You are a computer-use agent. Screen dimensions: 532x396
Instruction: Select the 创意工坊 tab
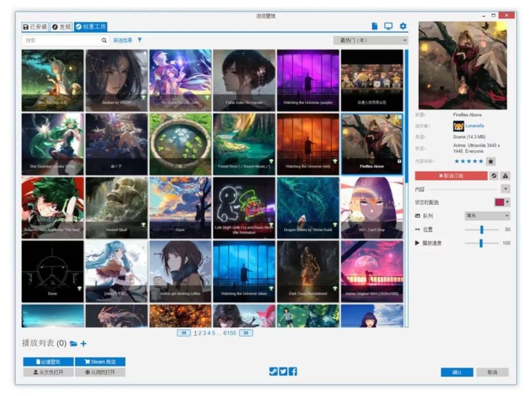tap(91, 27)
